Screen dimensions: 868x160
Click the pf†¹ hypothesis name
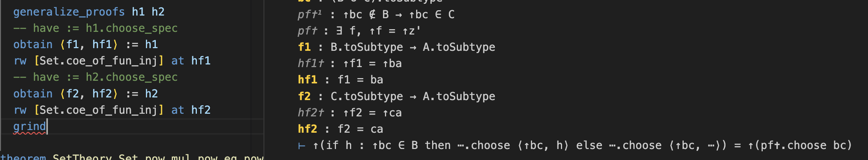coord(309,14)
